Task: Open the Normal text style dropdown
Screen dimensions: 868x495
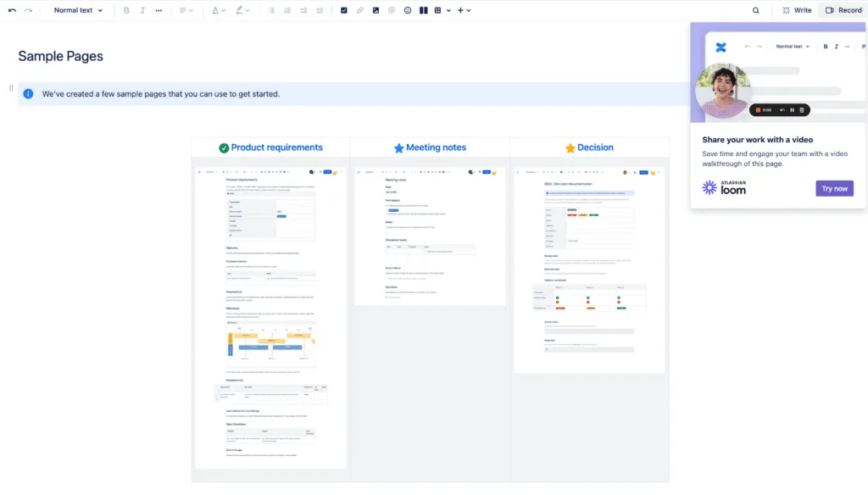Action: (x=76, y=9)
